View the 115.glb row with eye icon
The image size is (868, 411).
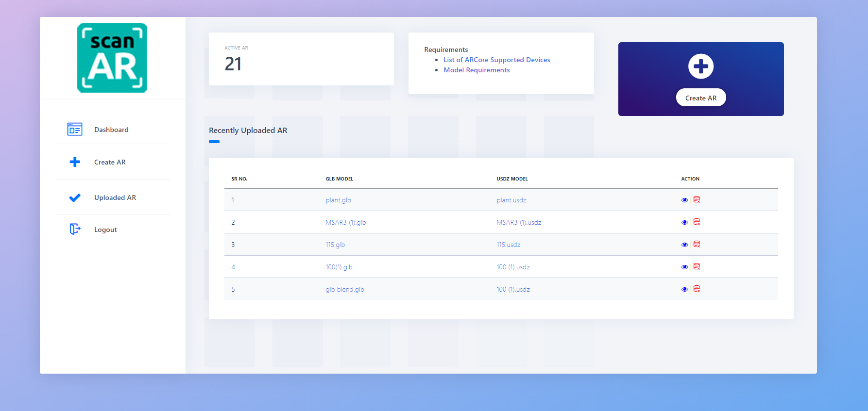[684, 245]
